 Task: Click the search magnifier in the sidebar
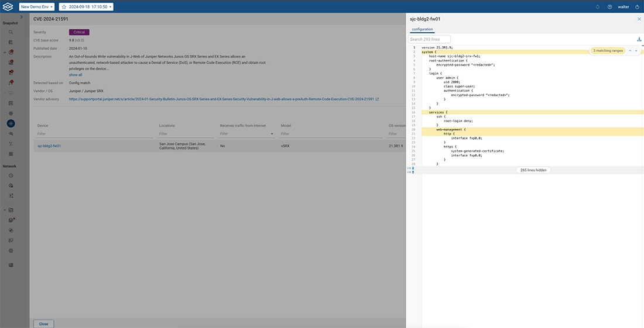pos(11,32)
